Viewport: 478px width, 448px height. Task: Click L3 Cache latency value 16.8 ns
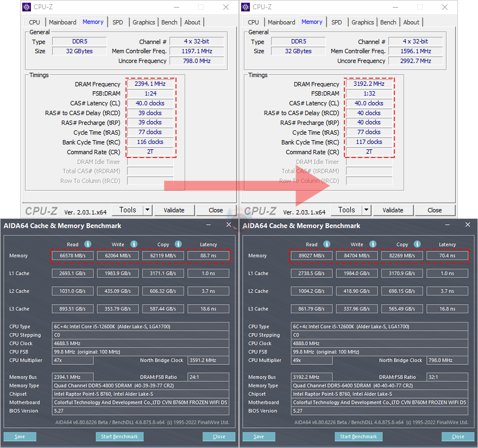(x=447, y=309)
